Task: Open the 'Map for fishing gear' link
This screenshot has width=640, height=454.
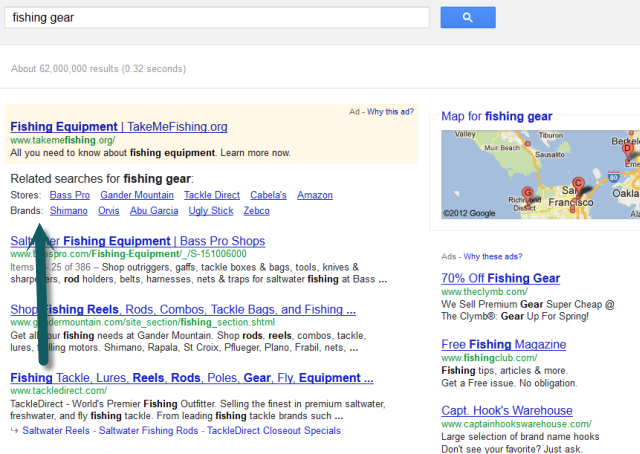Action: (496, 117)
